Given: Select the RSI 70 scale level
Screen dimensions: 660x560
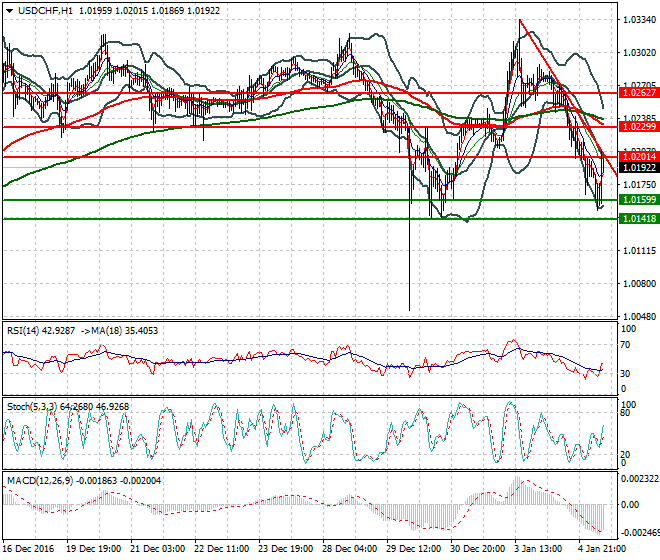Looking at the screenshot, I should pyautogui.click(x=626, y=345).
